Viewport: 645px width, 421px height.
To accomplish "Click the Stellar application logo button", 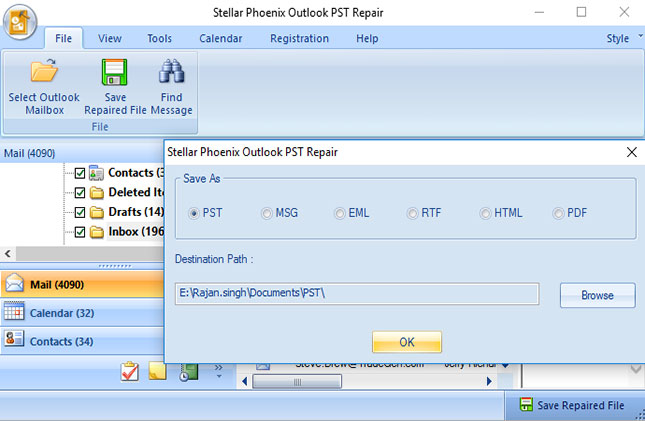I will (20, 22).
